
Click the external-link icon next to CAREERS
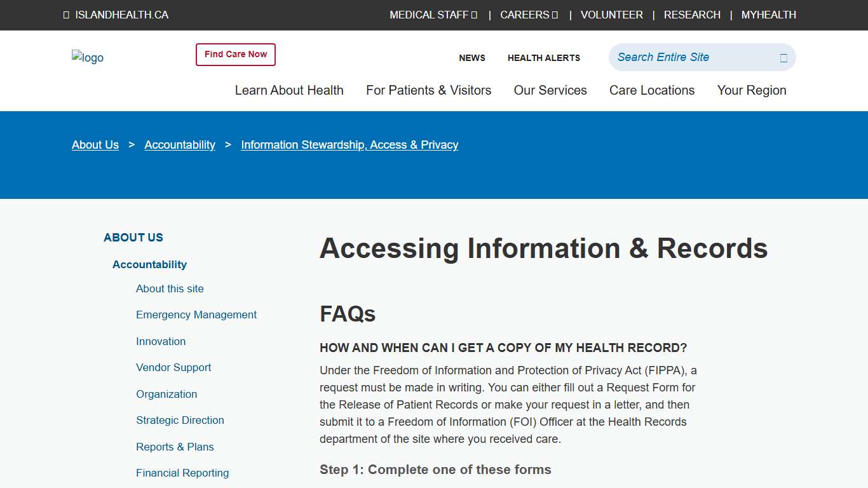(555, 15)
